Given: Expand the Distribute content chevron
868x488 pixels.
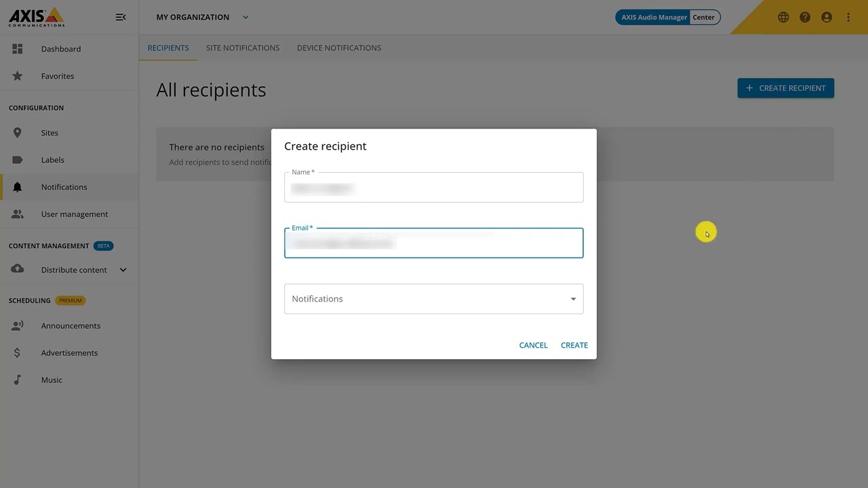Looking at the screenshot, I should [123, 270].
